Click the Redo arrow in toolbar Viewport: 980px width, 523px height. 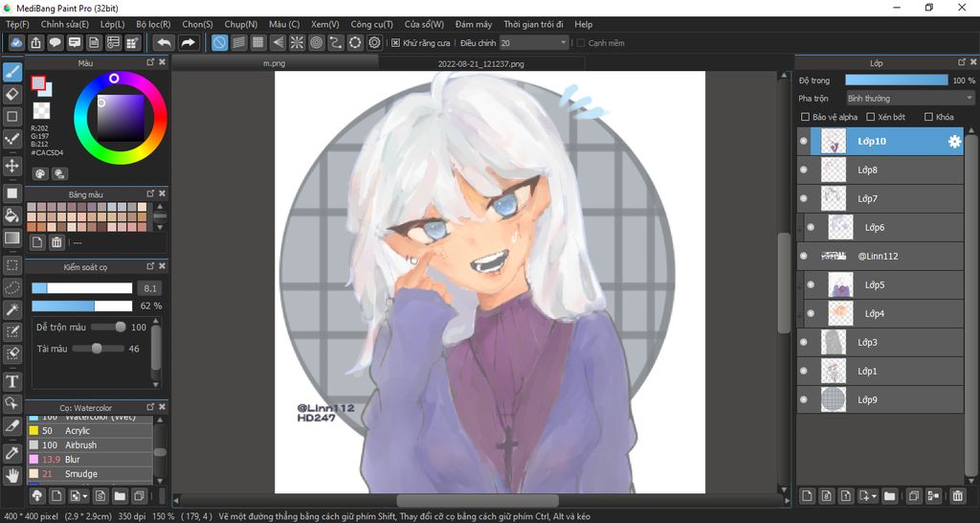point(188,42)
